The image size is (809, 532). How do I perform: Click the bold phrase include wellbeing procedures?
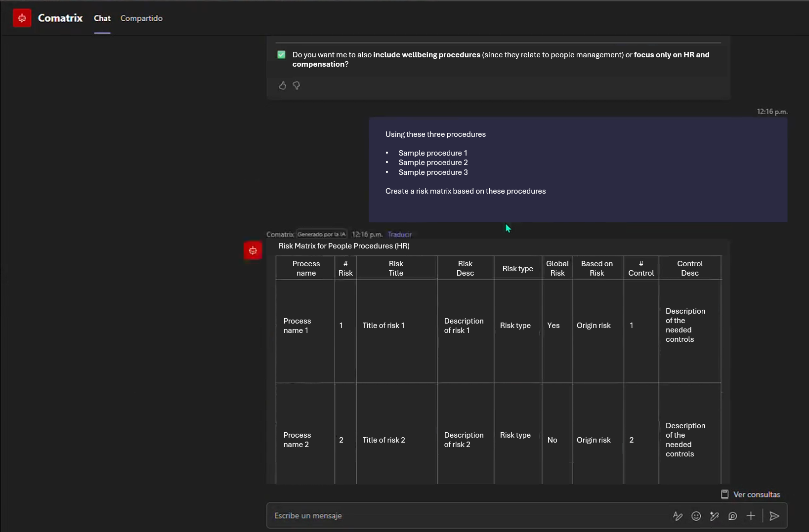pyautogui.click(x=426, y=55)
